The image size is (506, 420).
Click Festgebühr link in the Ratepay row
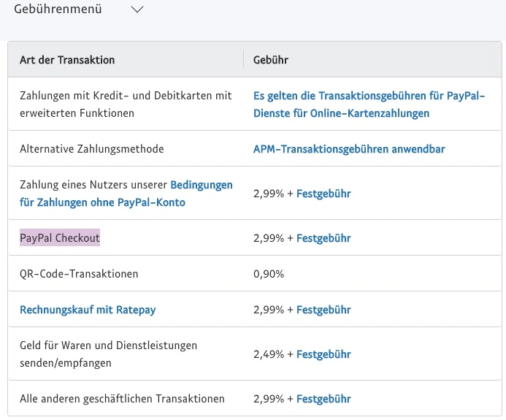coord(323,310)
